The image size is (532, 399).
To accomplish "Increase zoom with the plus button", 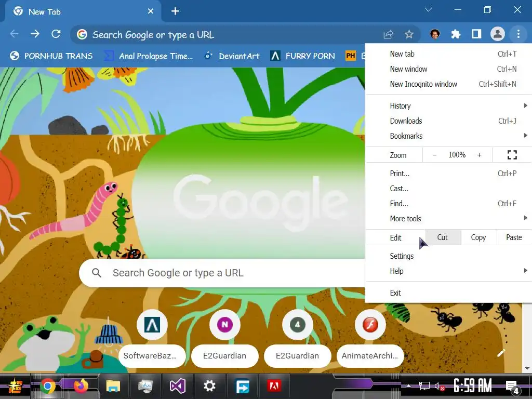I will [x=480, y=155].
